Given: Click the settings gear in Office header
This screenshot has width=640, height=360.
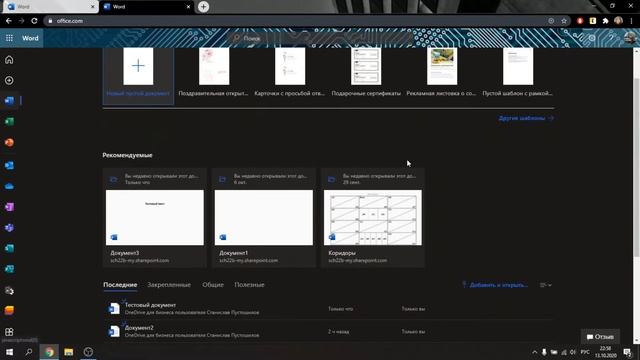Looking at the screenshot, I should coord(592,38).
